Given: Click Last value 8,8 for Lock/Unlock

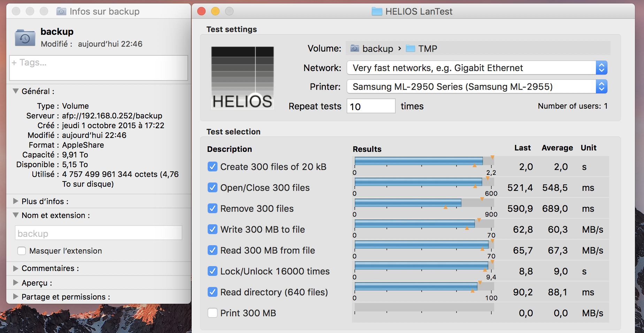Looking at the screenshot, I should 526,271.
